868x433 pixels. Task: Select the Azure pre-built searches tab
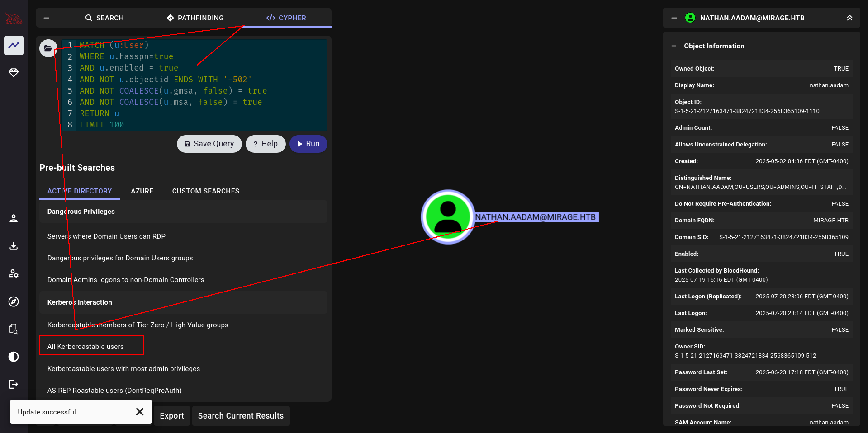click(142, 191)
